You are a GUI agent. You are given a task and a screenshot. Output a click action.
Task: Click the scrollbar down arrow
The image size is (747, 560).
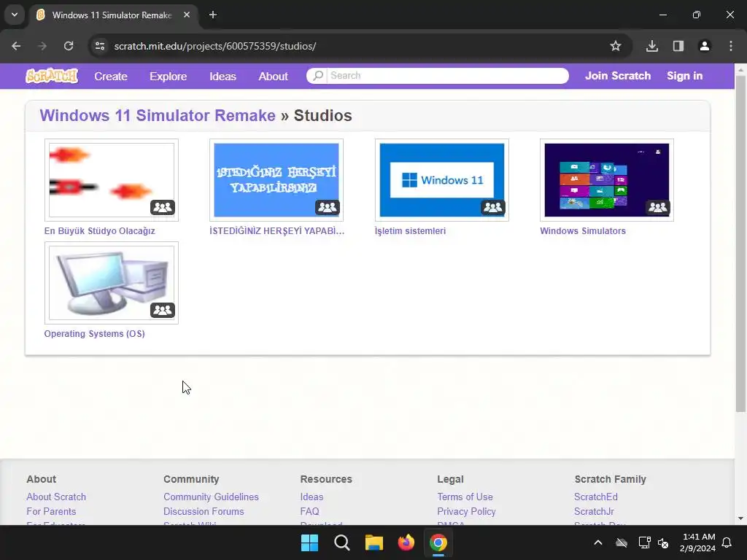tap(741, 518)
